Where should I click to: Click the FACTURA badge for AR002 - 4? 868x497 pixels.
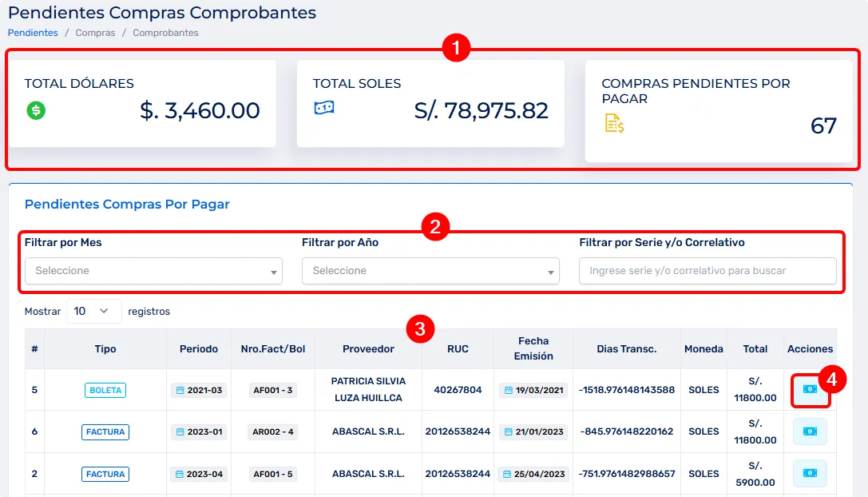(x=105, y=431)
